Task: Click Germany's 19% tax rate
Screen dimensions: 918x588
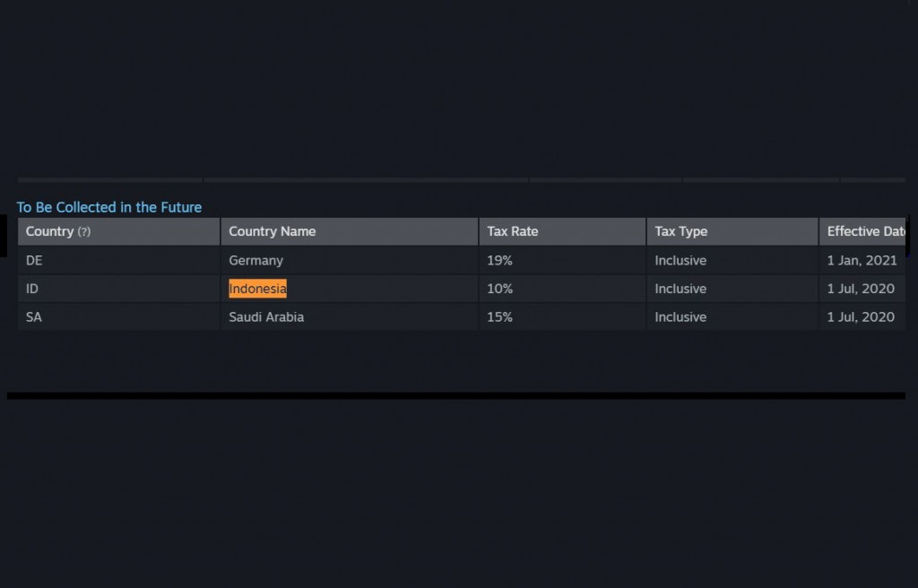Action: [499, 260]
